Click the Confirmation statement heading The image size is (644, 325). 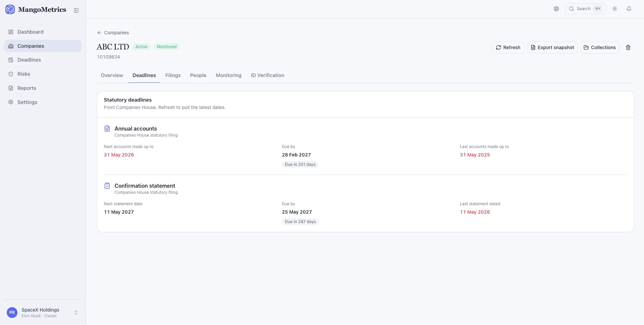pyautogui.click(x=145, y=186)
